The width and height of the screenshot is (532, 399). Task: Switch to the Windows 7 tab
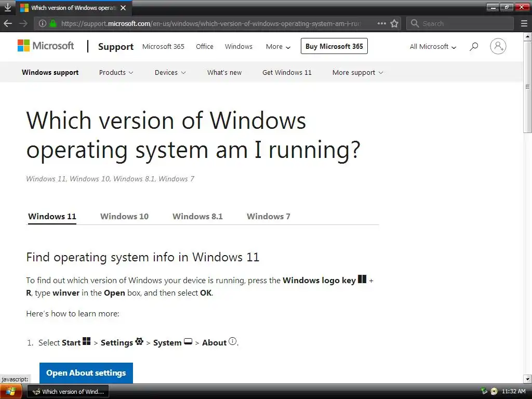click(x=269, y=217)
